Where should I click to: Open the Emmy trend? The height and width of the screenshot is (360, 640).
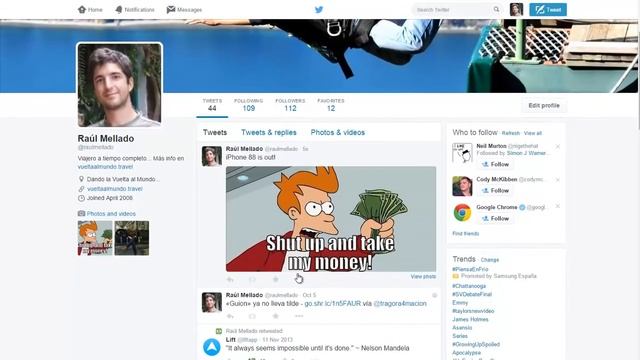[x=460, y=303]
